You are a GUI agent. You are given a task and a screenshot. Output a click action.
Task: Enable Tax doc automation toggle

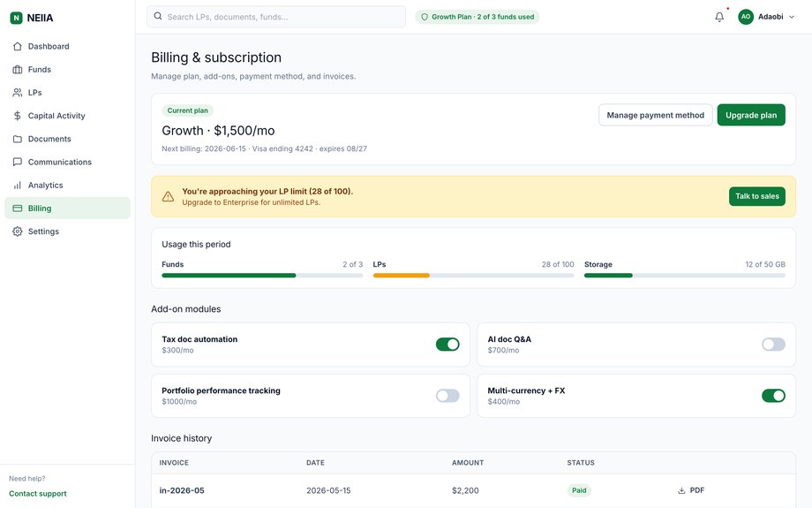tap(447, 345)
